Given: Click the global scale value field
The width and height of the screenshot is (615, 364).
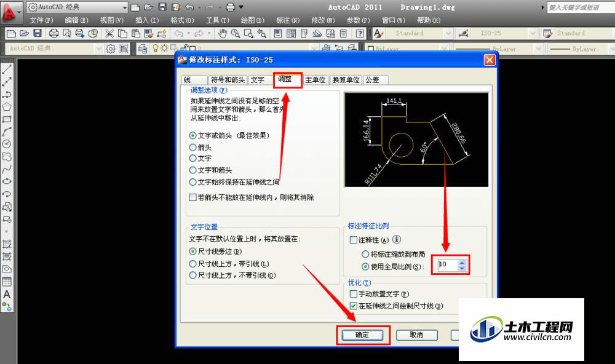Looking at the screenshot, I should pos(447,265).
